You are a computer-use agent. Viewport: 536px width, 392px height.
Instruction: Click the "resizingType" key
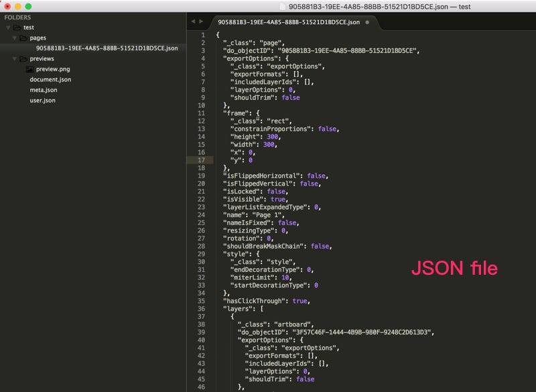tap(249, 231)
